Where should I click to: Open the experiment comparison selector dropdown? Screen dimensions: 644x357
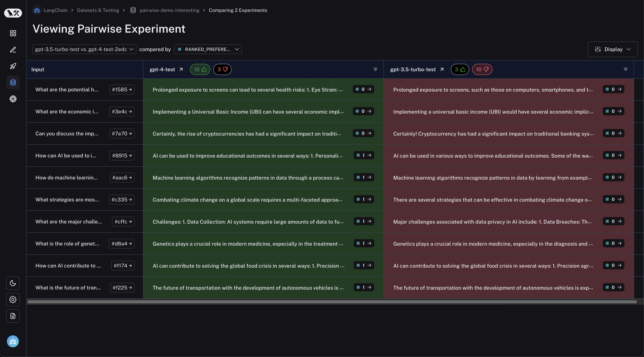pyautogui.click(x=84, y=49)
